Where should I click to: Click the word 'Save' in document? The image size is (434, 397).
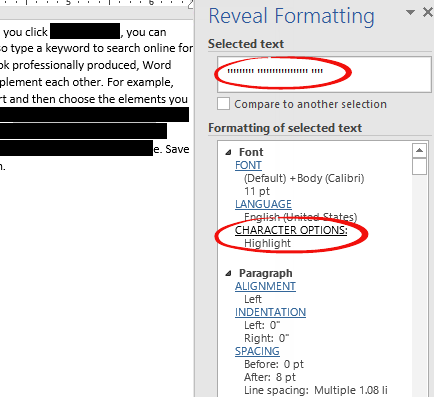click(x=177, y=149)
